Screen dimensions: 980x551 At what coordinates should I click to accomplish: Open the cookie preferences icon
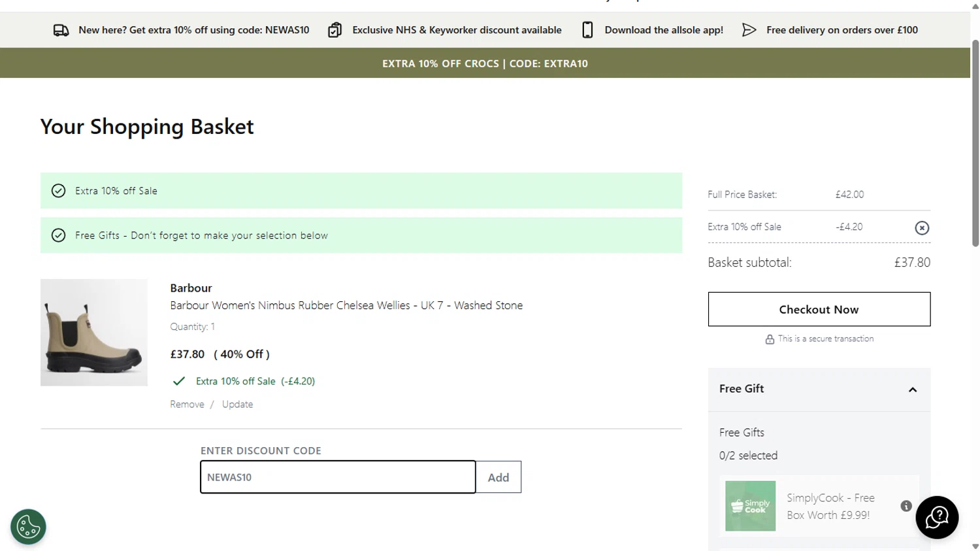tap(28, 527)
